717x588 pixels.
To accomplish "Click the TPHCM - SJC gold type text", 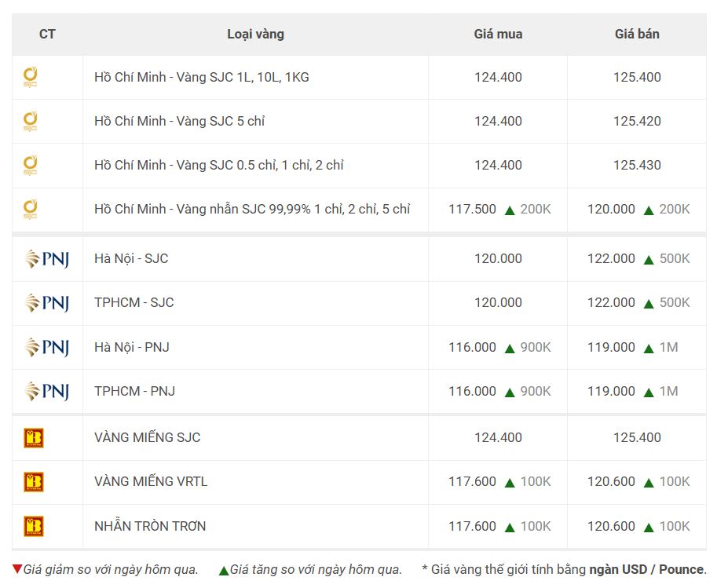I will (x=134, y=303).
